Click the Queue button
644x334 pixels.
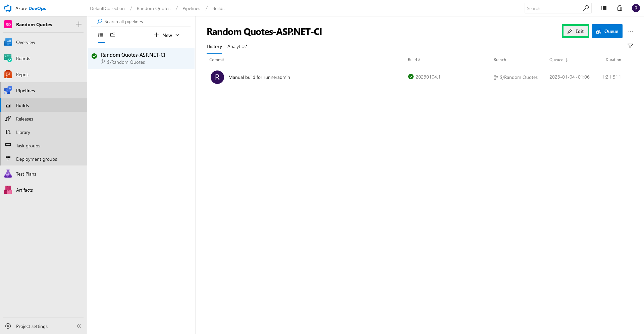[x=607, y=31]
